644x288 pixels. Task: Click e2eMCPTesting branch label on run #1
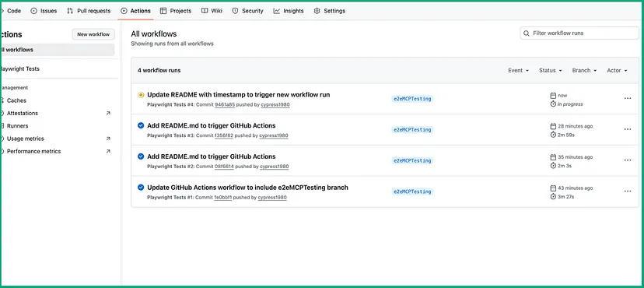tap(412, 191)
